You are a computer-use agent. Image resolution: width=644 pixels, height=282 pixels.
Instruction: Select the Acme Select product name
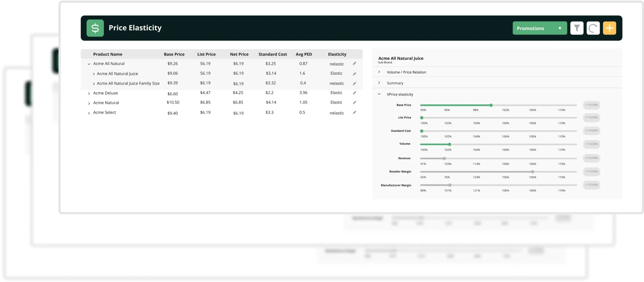[x=105, y=112]
